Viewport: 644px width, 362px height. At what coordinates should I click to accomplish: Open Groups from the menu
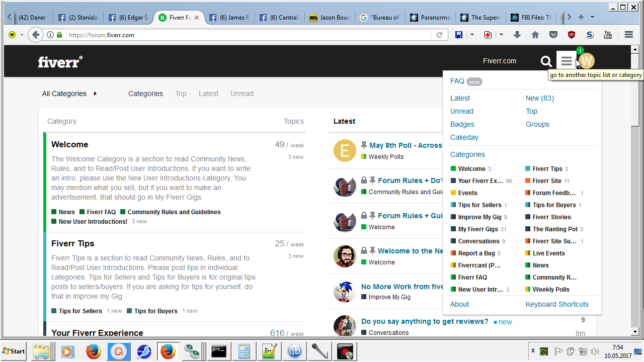[537, 124]
